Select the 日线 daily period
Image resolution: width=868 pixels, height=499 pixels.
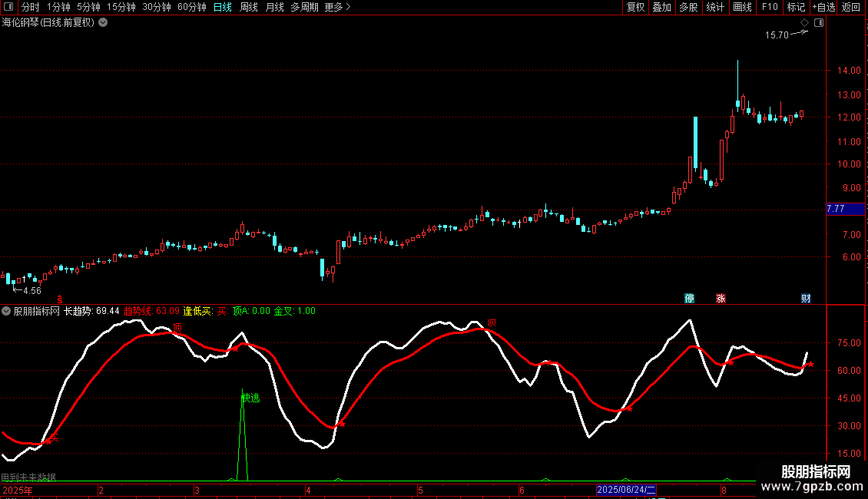pyautogui.click(x=223, y=7)
